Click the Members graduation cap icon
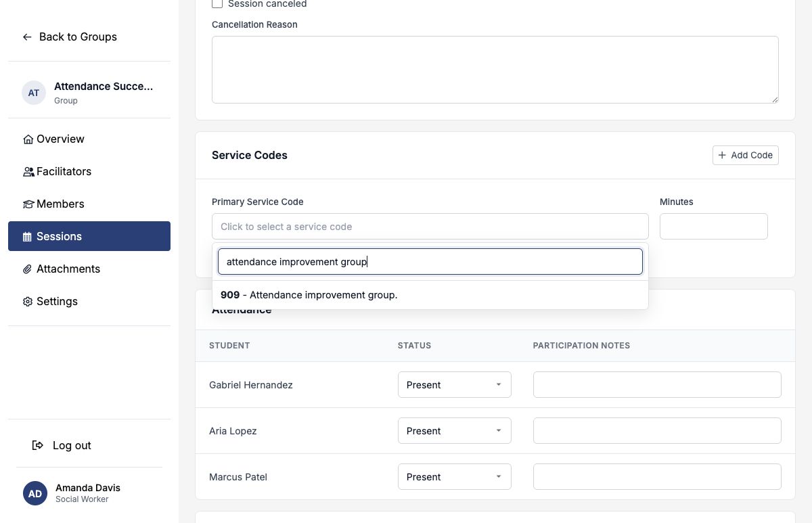The width and height of the screenshot is (812, 523). (28, 204)
